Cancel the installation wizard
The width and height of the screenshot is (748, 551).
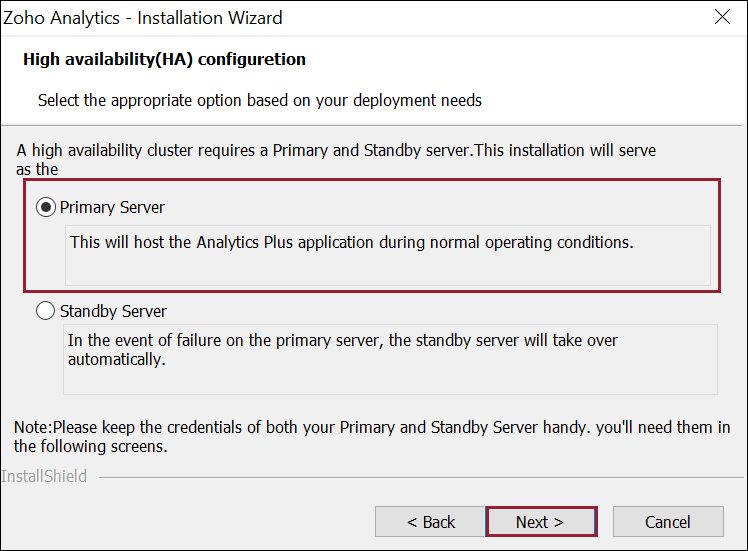[667, 522]
